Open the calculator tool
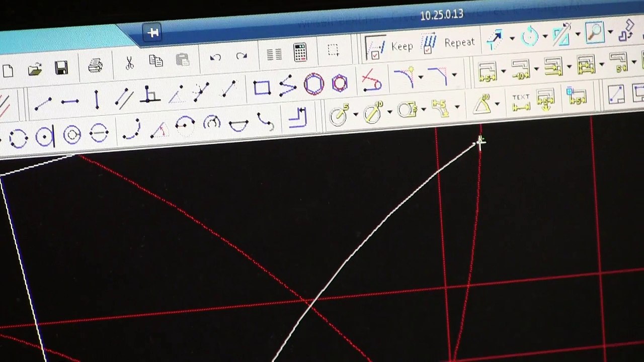Viewport: 644px width, 362px height. pos(300,52)
